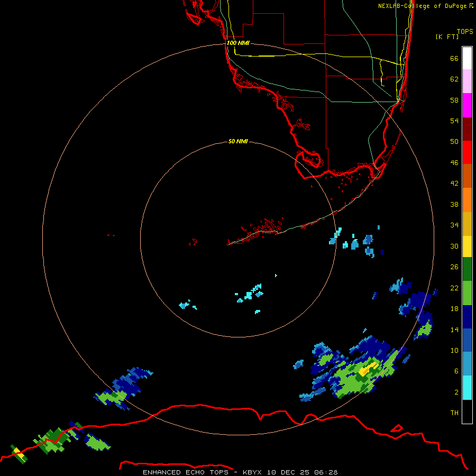
Task: Click the "30" legend value
Action: coord(454,246)
